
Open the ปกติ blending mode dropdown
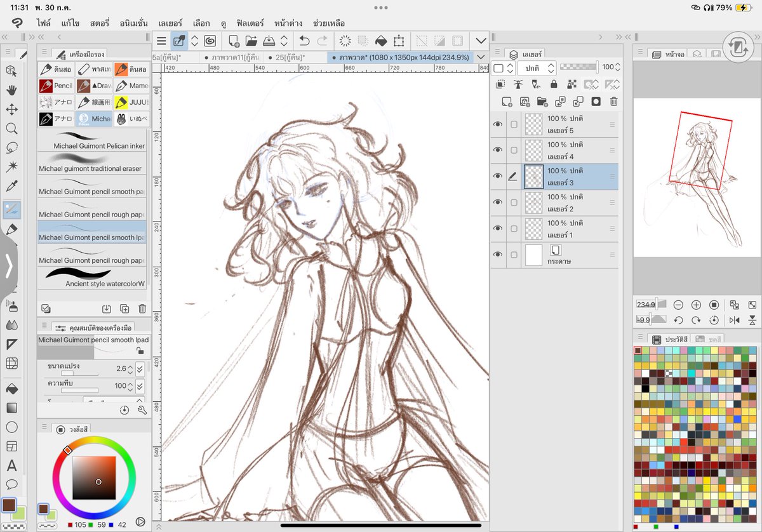tap(537, 67)
